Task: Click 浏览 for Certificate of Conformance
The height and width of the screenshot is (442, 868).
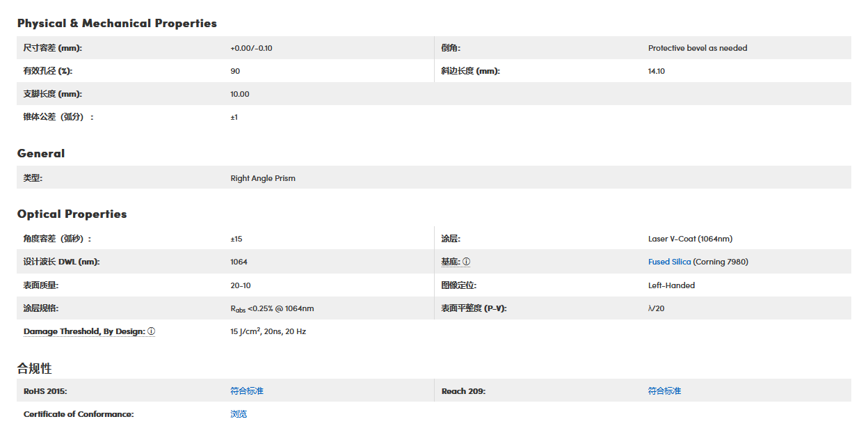Action: click(x=239, y=414)
